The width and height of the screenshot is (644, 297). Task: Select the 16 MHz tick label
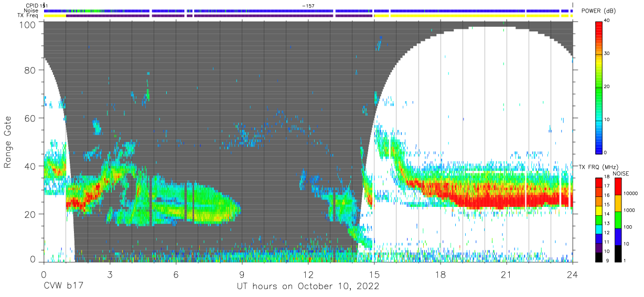point(606,195)
